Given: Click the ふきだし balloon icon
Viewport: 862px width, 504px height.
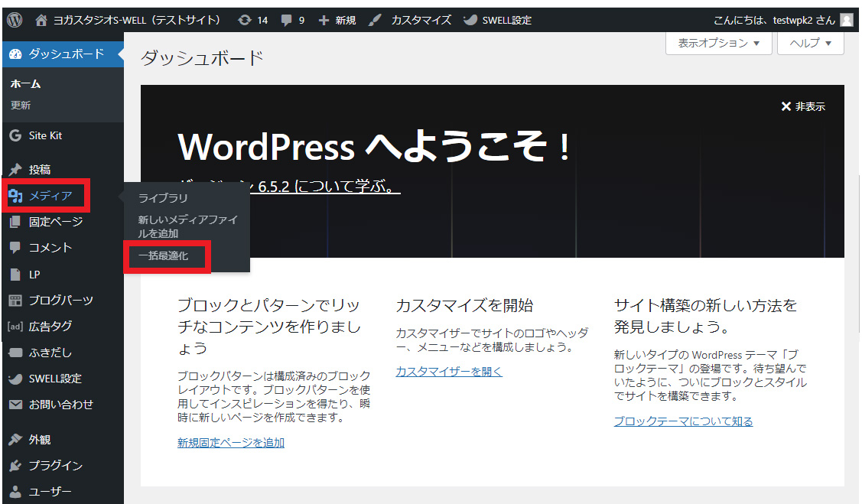Looking at the screenshot, I should 15,353.
